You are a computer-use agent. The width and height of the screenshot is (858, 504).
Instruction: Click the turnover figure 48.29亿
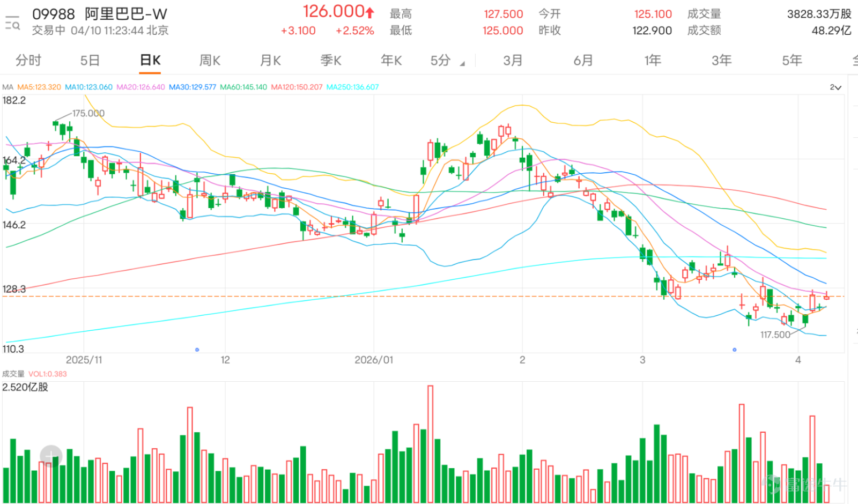[x=831, y=31]
